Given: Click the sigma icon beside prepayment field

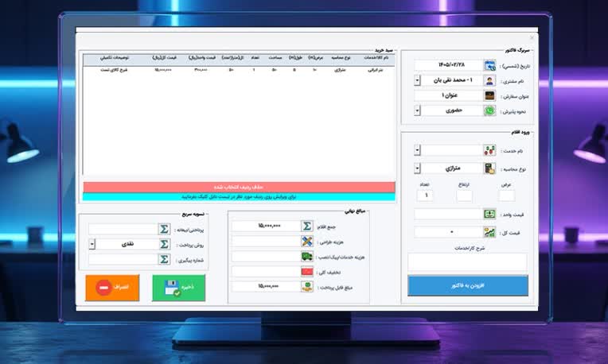Looking at the screenshot, I should pyautogui.click(x=164, y=229).
